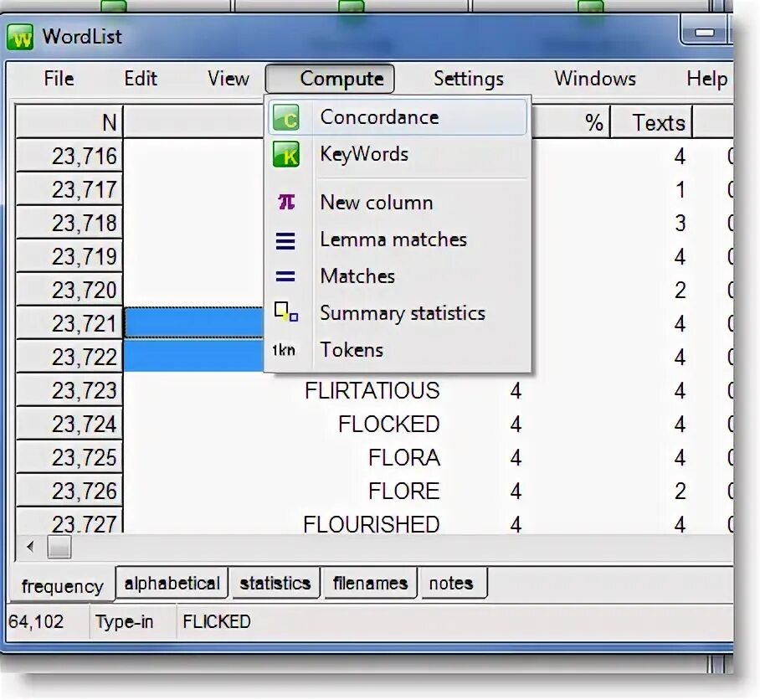Select row number 23,724
This screenshot has height=700, width=760.
click(x=69, y=424)
